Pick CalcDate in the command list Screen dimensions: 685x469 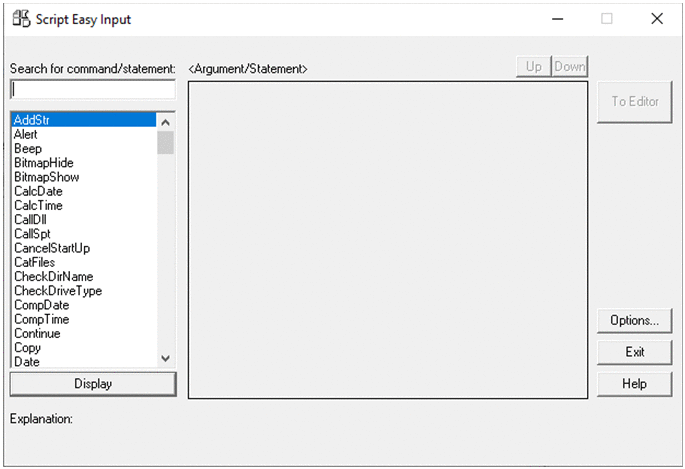click(83, 191)
